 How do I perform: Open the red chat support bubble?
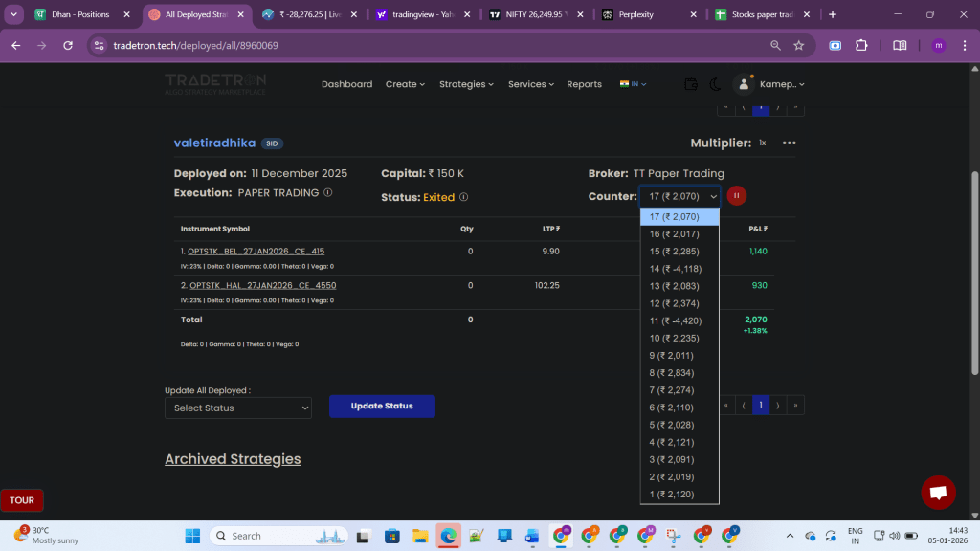(938, 493)
